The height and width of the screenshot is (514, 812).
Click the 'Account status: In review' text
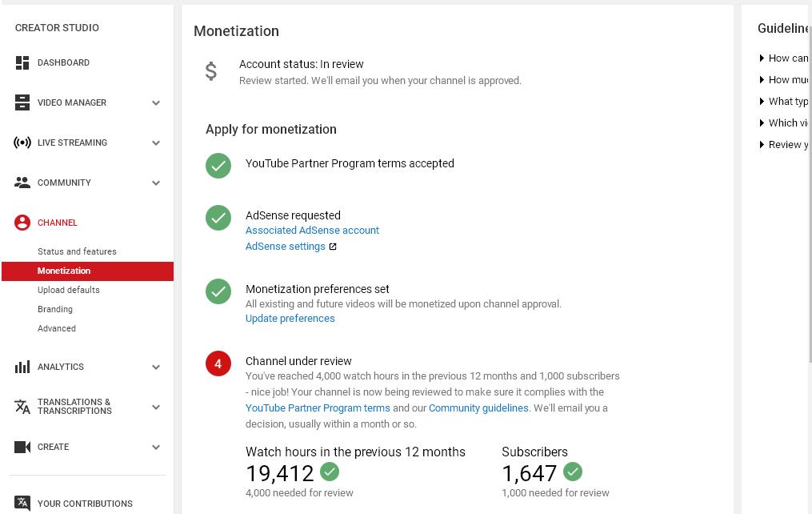(x=302, y=64)
